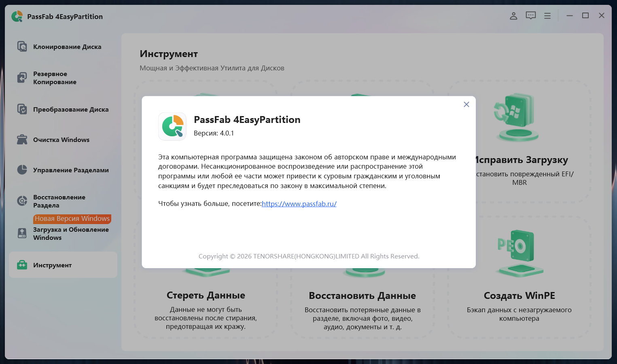Click the copyright law paragraph in dialog

pos(307,171)
